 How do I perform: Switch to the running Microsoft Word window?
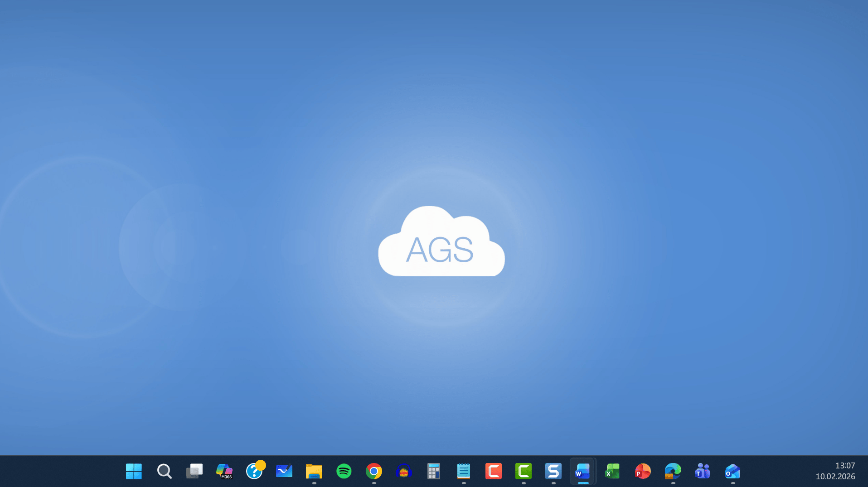click(582, 471)
